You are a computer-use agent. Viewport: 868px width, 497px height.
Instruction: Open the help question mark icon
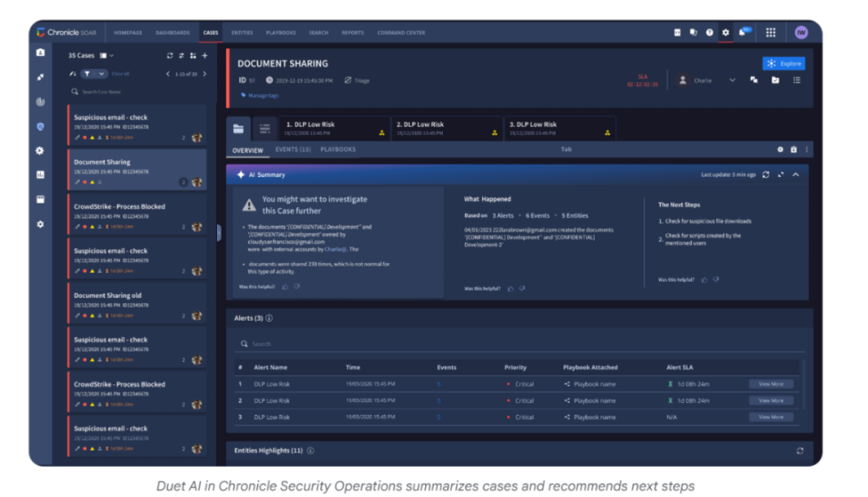pos(710,33)
